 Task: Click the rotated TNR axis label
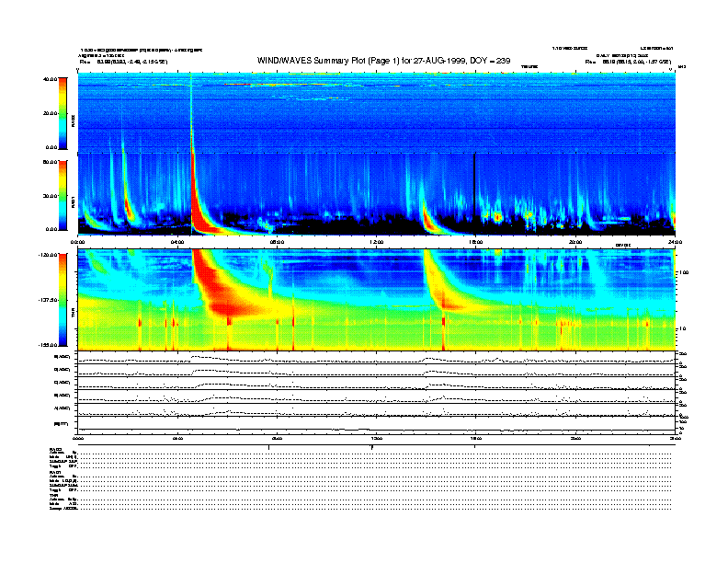(73, 315)
